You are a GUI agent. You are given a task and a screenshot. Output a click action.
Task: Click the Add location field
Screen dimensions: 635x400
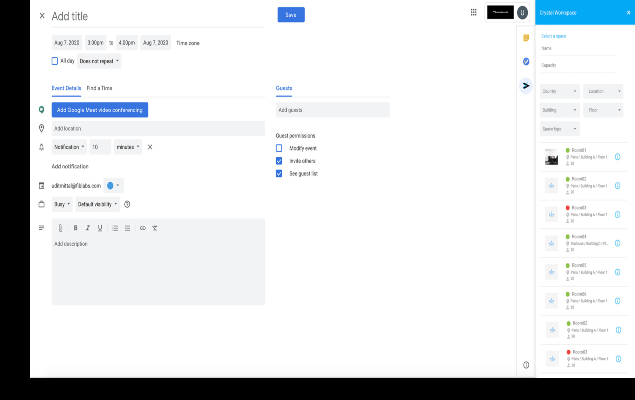[x=158, y=128]
